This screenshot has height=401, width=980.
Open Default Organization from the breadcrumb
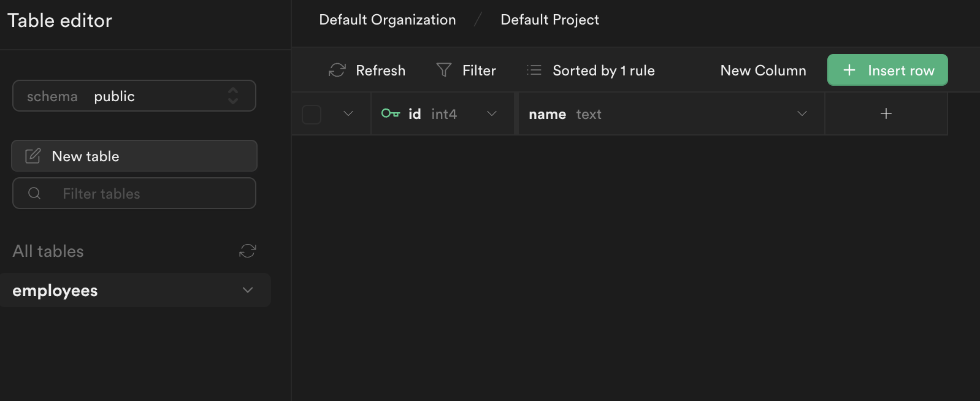pyautogui.click(x=387, y=19)
